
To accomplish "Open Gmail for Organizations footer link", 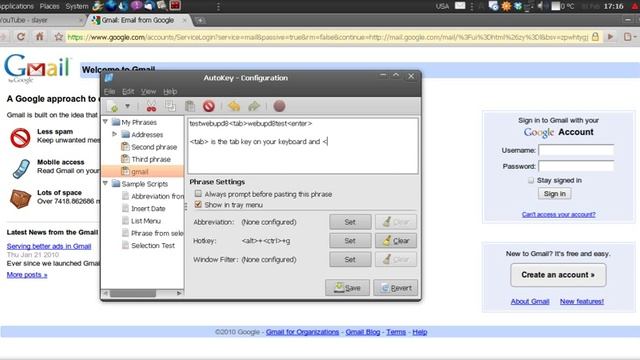I will (302, 332).
